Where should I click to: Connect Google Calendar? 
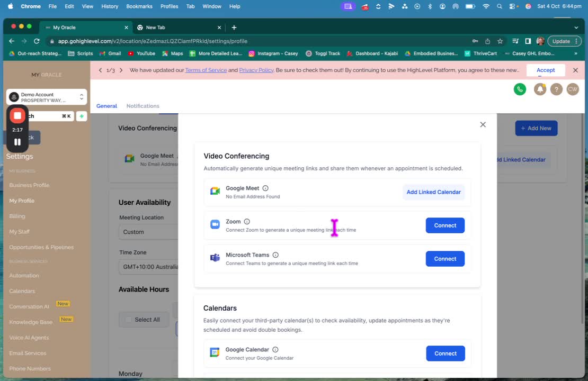446,353
